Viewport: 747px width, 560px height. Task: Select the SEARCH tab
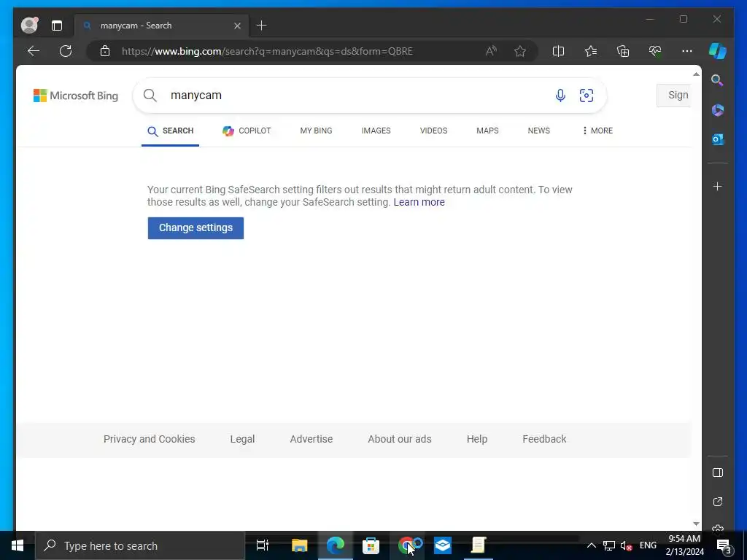(x=170, y=131)
